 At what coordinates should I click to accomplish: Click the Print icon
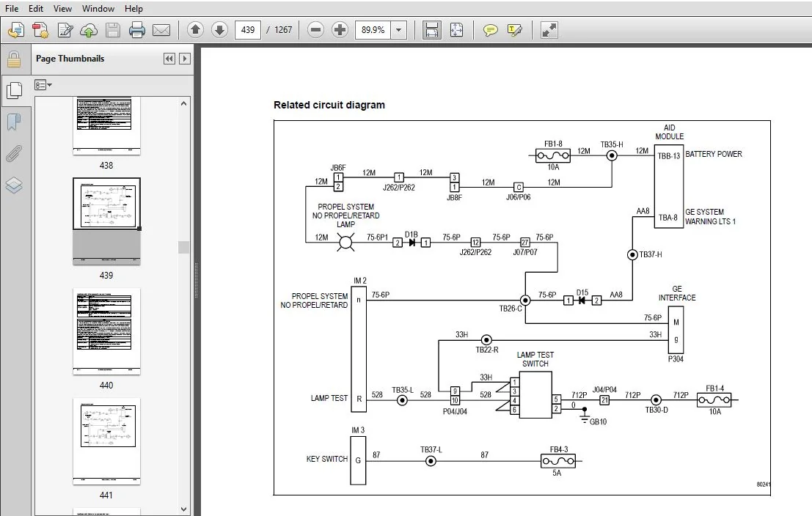coord(136,30)
